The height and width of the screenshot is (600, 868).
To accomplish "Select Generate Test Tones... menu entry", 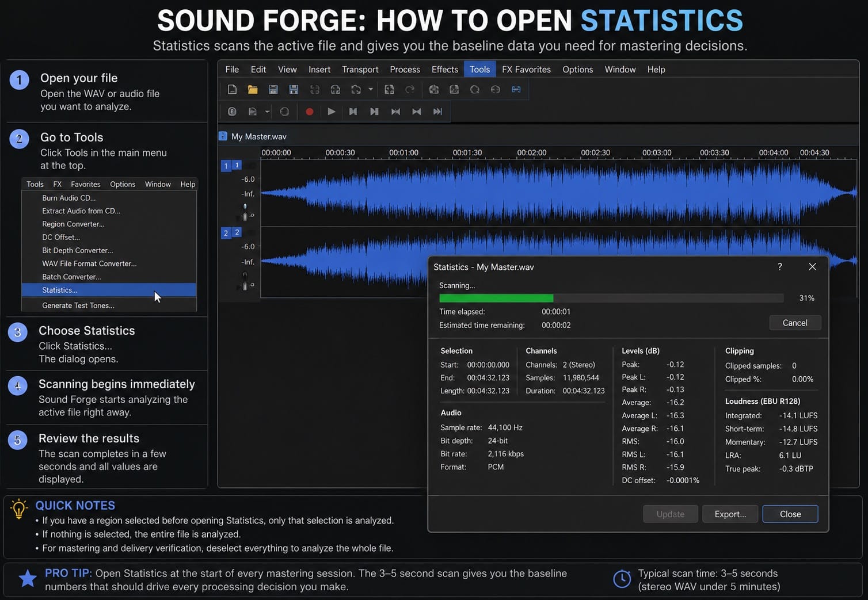I will [109, 305].
